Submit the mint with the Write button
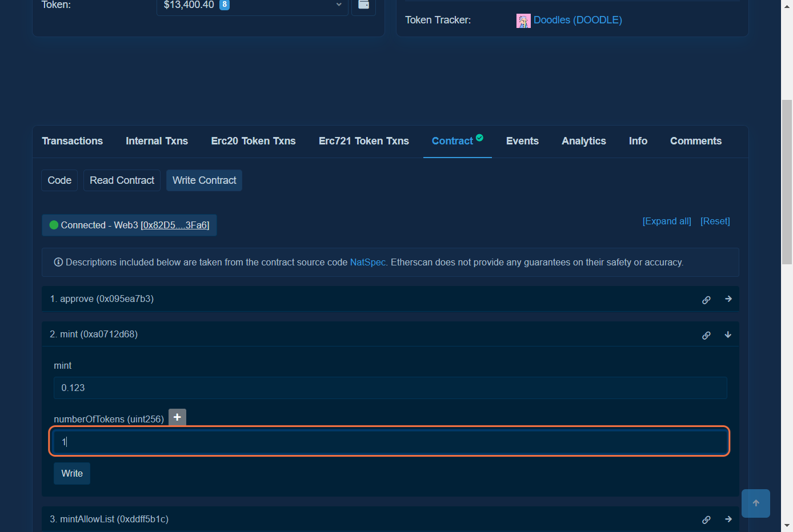The image size is (793, 532). pos(72,473)
